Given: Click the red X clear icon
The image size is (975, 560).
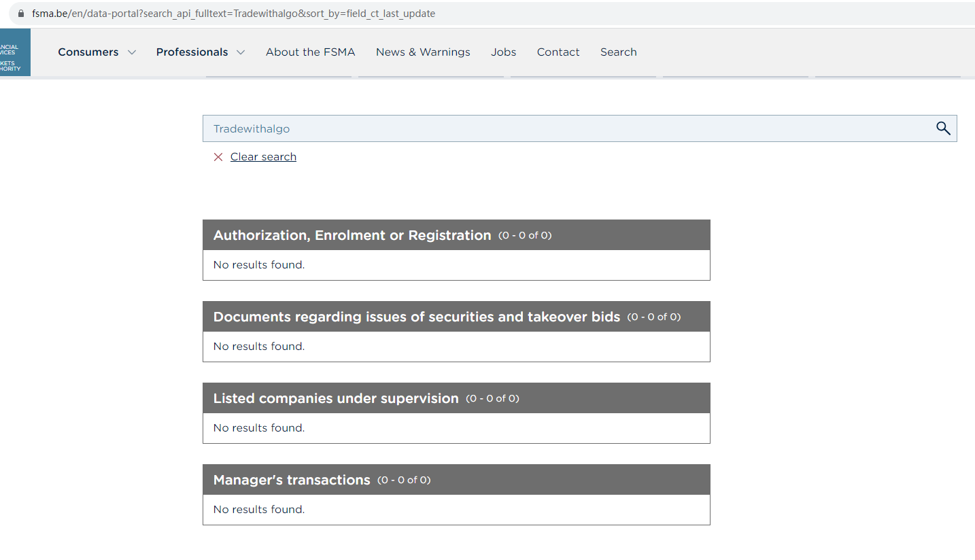Looking at the screenshot, I should (218, 157).
